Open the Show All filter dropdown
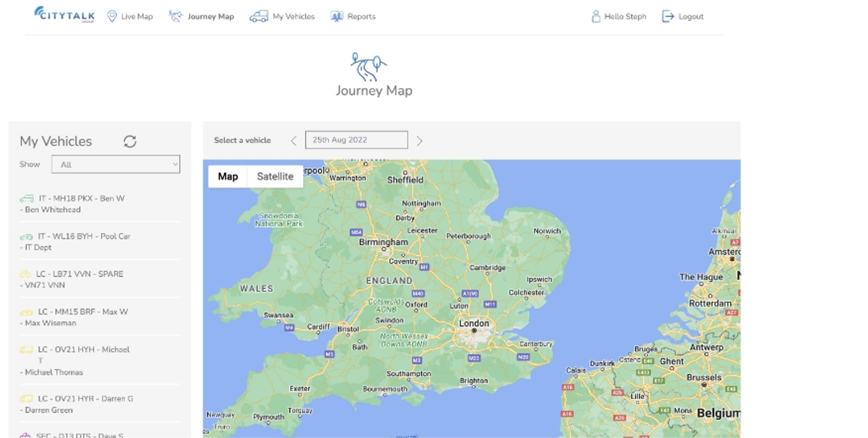The height and width of the screenshot is (438, 868). (116, 164)
